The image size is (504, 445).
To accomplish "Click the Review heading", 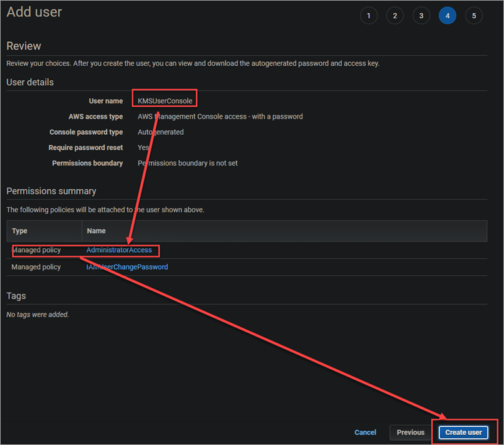I will 24,46.
